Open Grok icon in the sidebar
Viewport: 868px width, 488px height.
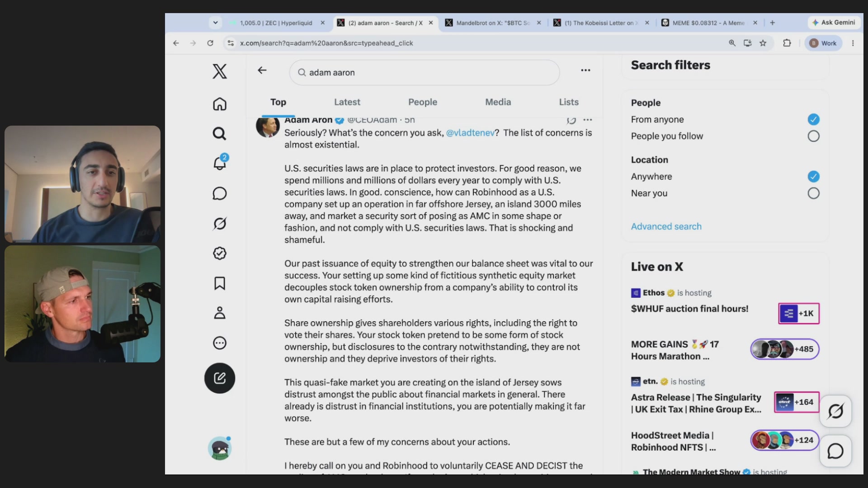(x=220, y=223)
